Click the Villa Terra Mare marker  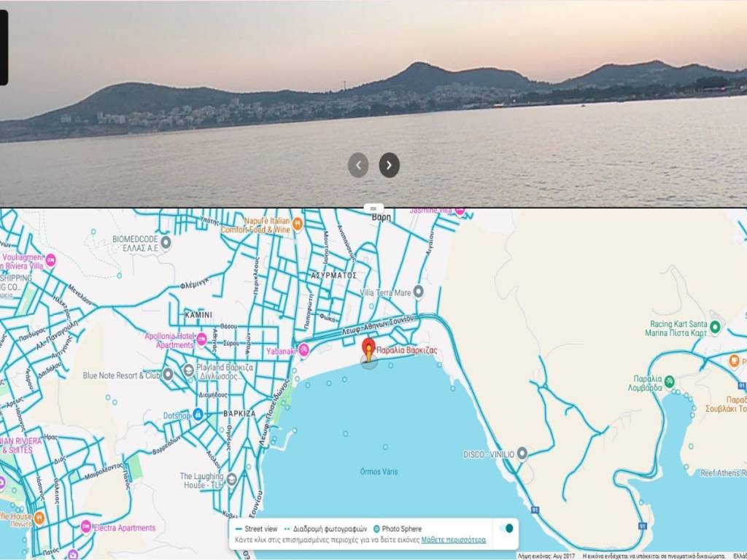coord(418,292)
